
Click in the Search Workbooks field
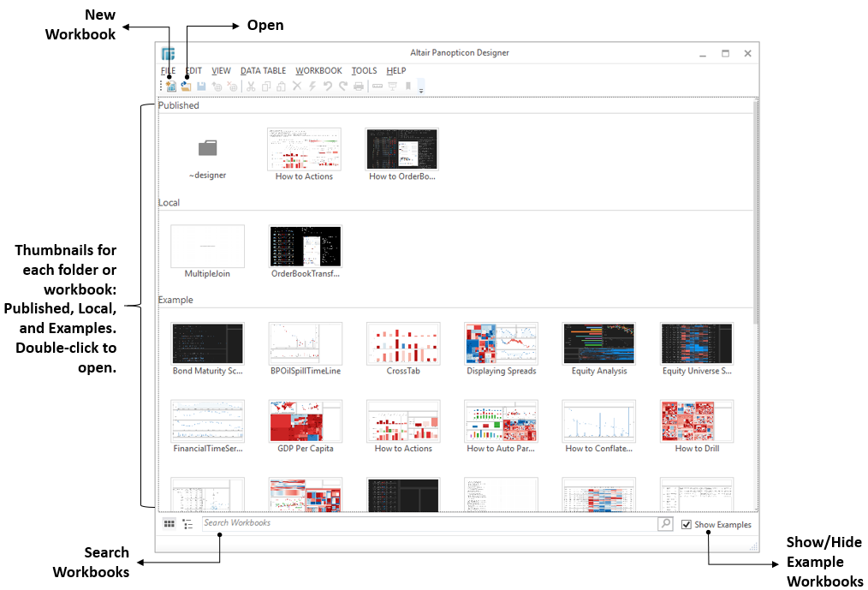click(x=428, y=523)
